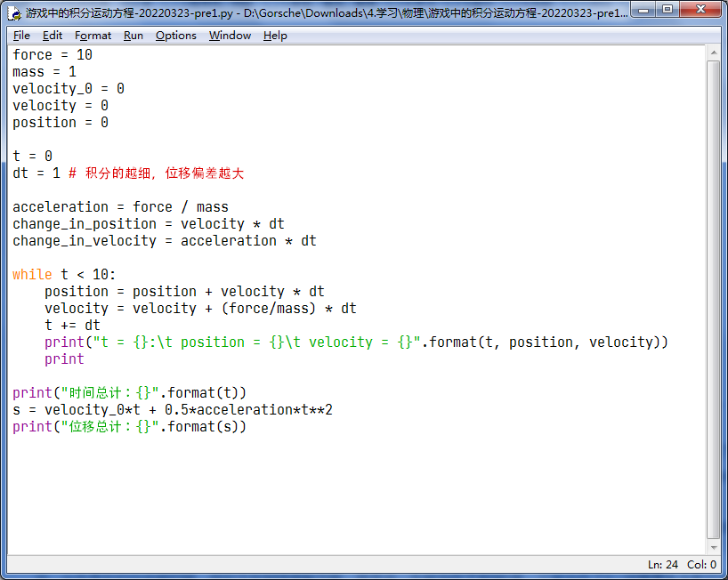Click the '(force/mass)' expression
Image resolution: width=728 pixels, height=580 pixels.
click(x=269, y=309)
